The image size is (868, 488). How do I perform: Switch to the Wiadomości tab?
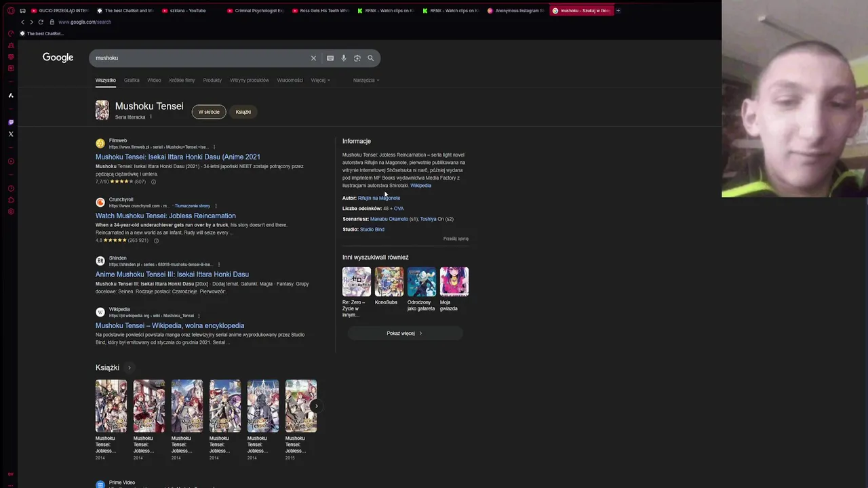290,80
